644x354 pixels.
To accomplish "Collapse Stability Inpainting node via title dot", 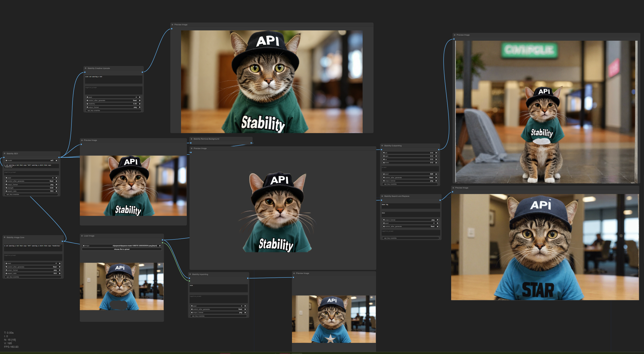I will [190, 274].
